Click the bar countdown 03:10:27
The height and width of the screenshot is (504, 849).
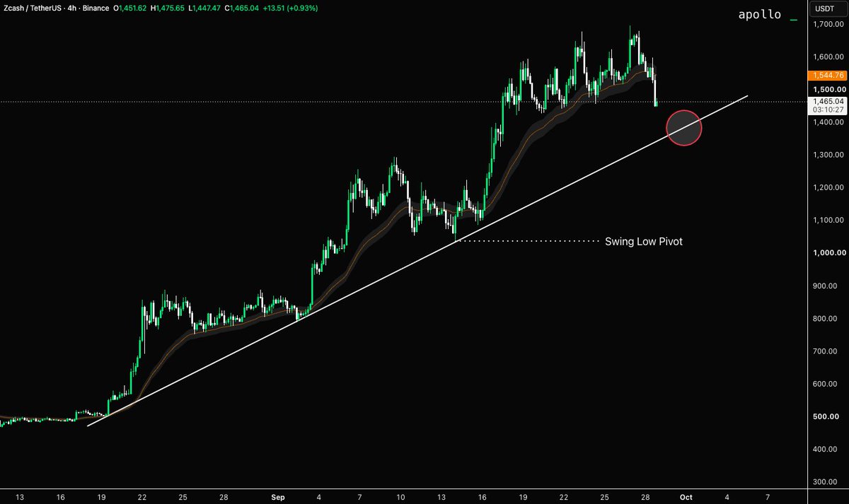tap(827, 110)
